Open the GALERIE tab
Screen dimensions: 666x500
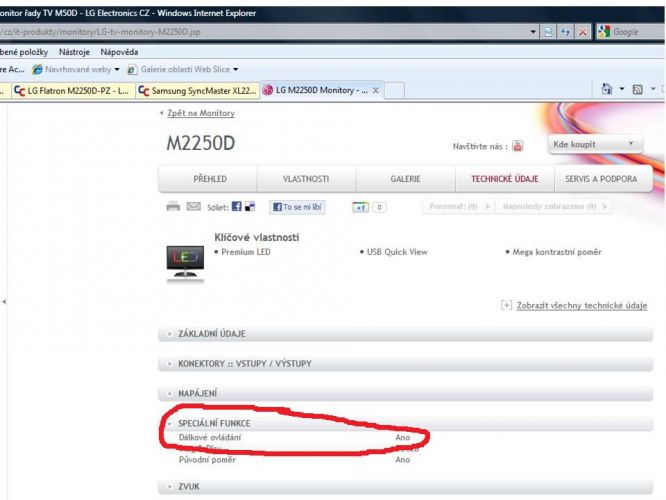[406, 179]
